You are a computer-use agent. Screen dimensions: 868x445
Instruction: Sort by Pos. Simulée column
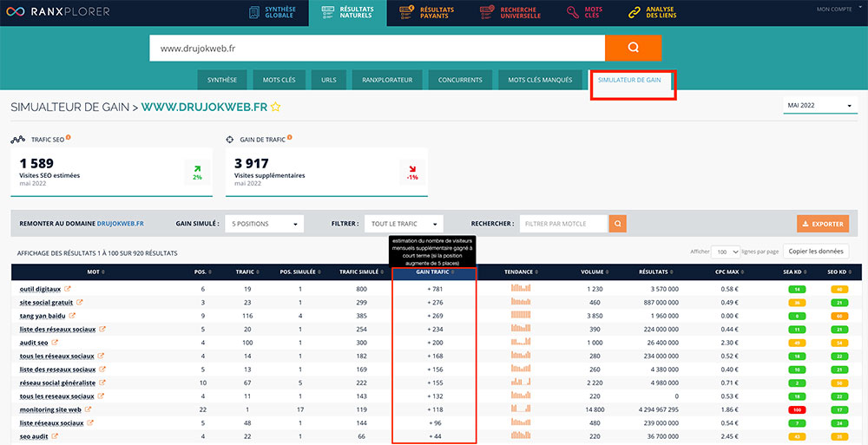(299, 272)
